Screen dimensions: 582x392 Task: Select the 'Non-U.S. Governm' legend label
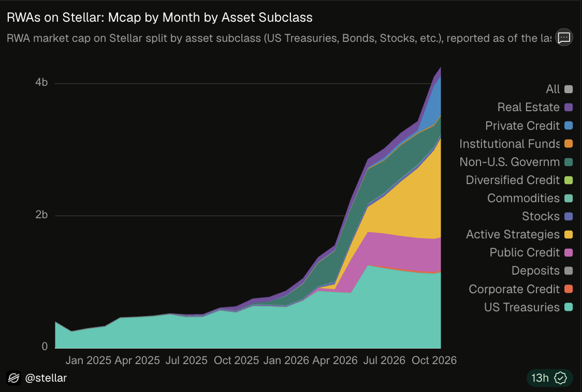[510, 162]
